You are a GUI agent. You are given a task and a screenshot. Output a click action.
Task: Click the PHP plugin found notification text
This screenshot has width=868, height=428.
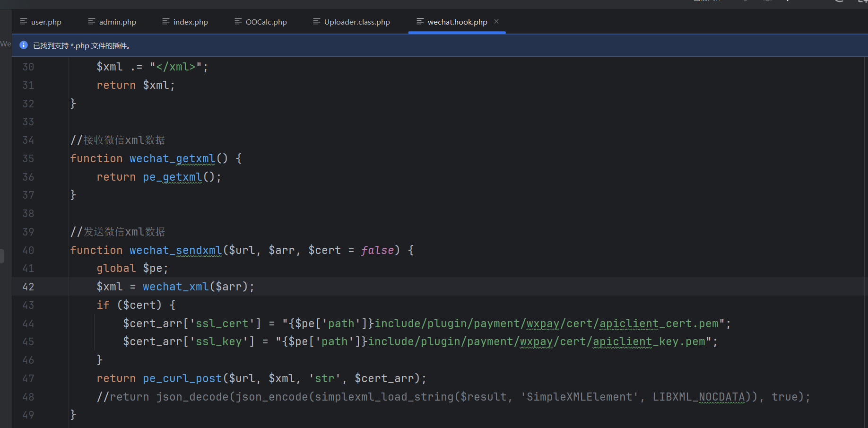(82, 46)
